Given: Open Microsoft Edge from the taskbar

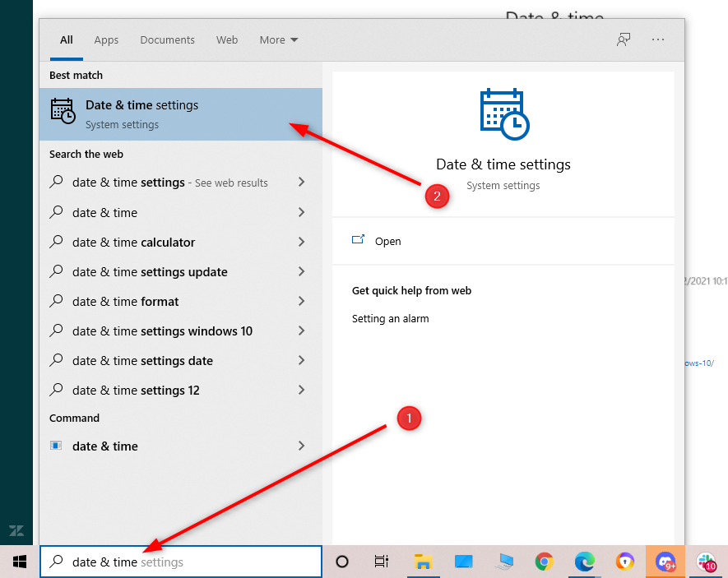Looking at the screenshot, I should tap(585, 562).
